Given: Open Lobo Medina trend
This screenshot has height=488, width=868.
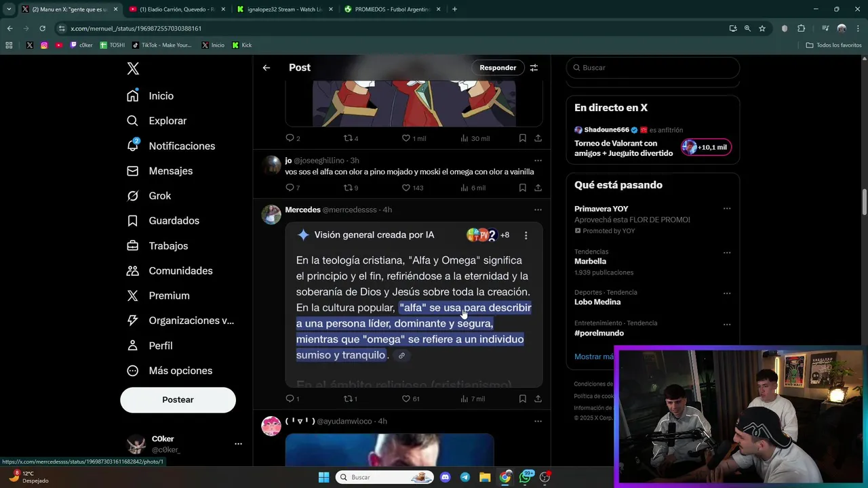Looking at the screenshot, I should tap(597, 302).
